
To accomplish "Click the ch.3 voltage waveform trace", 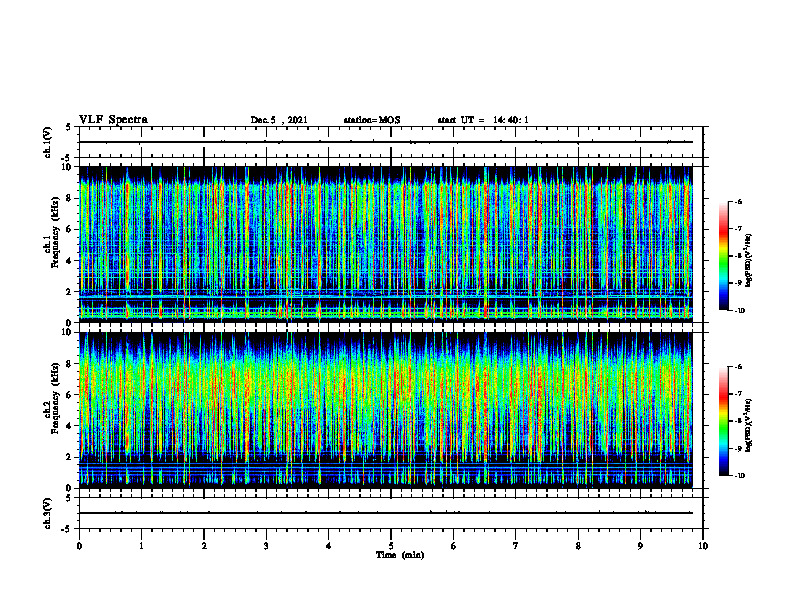I will 385,513.
